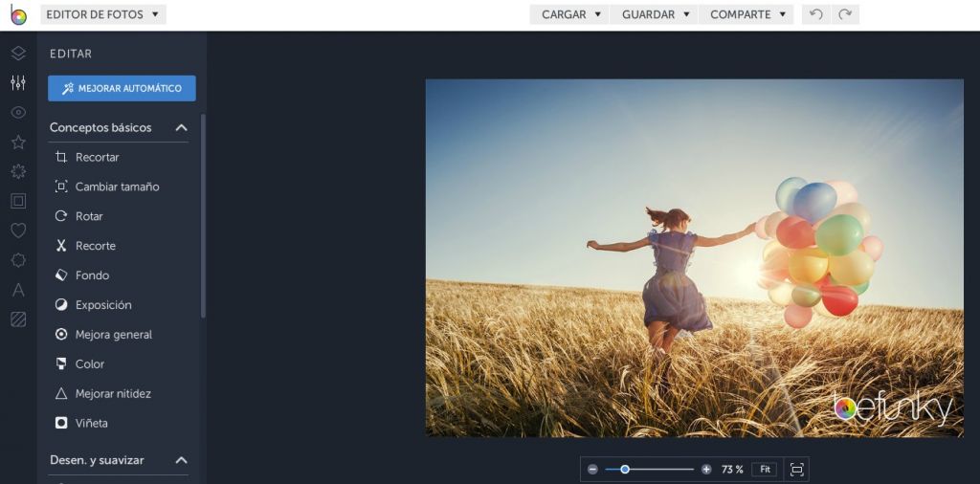
Task: Click the zoom slider track
Action: pyautogui.click(x=660, y=470)
